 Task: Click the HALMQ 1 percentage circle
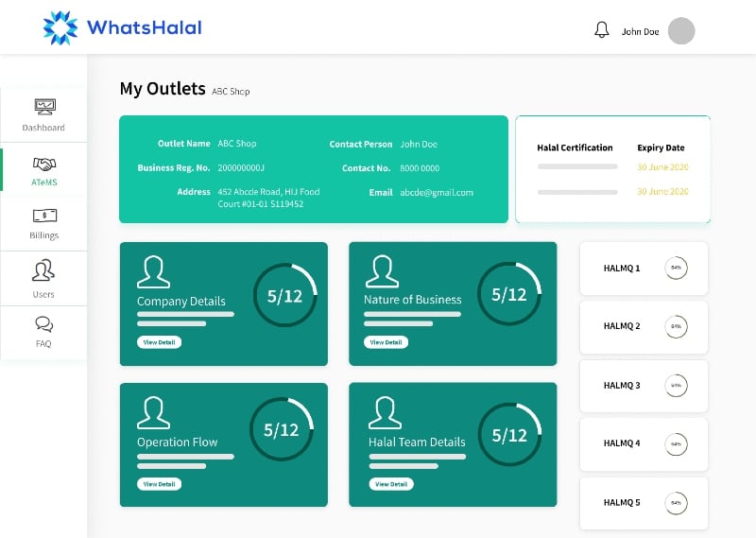[676, 268]
